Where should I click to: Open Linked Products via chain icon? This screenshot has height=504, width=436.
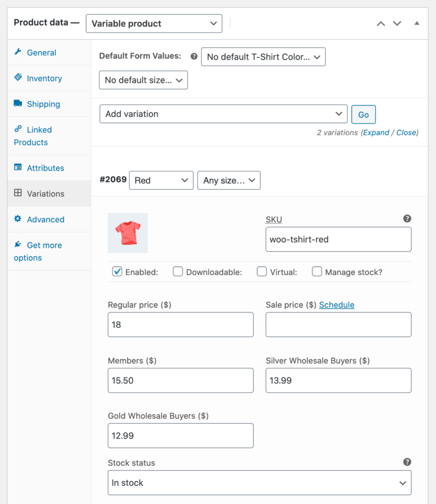click(18, 129)
